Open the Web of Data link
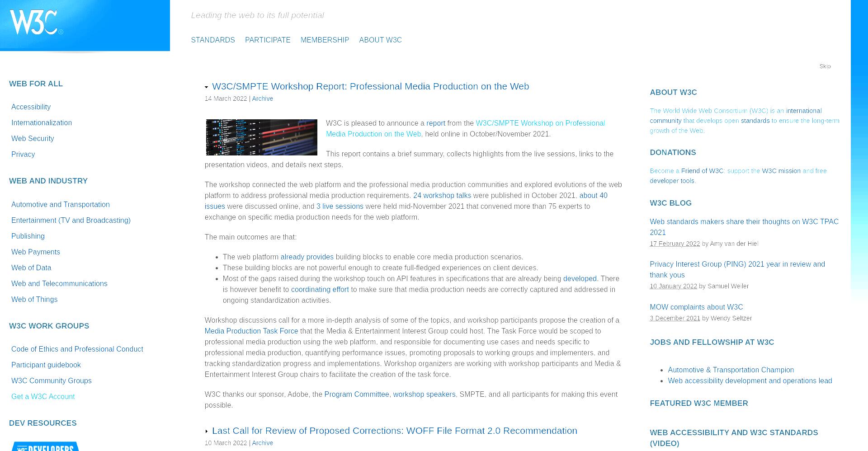 31,268
